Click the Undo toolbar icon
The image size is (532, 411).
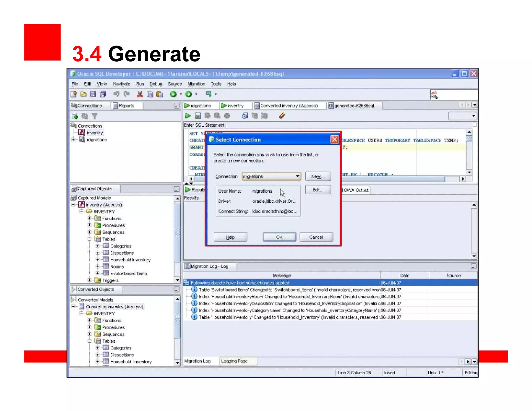click(x=116, y=94)
